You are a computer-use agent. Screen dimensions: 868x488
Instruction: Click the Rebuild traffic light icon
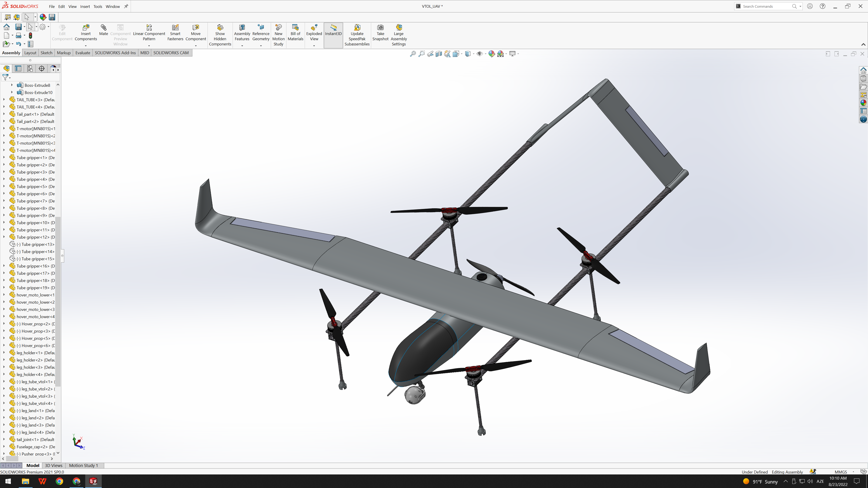tap(30, 35)
